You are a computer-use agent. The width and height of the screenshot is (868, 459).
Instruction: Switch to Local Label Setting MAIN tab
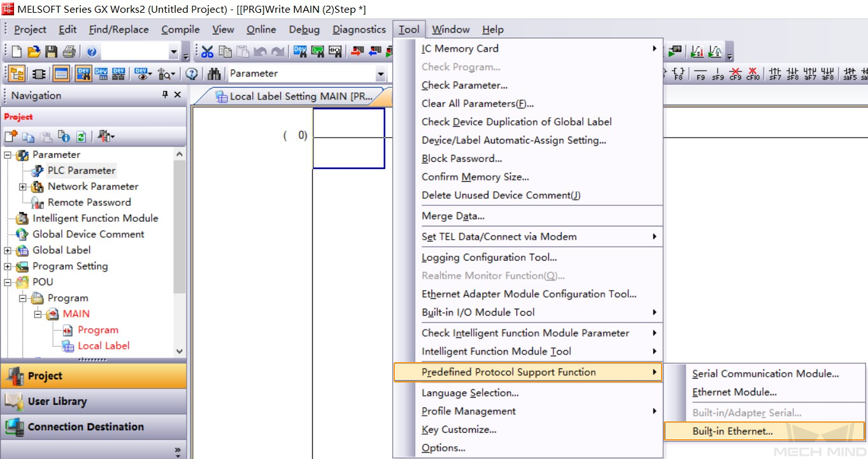tap(292, 96)
